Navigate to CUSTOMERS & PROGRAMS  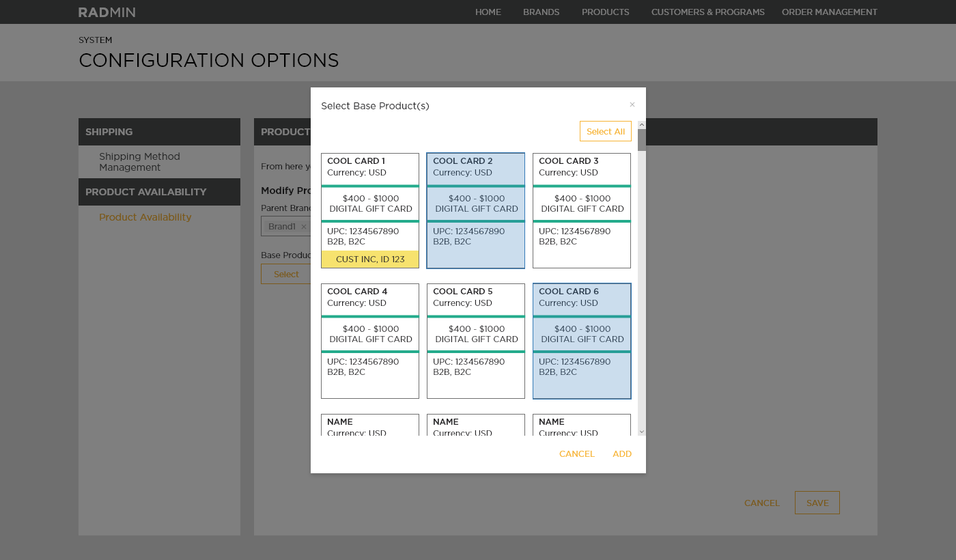[x=708, y=12]
